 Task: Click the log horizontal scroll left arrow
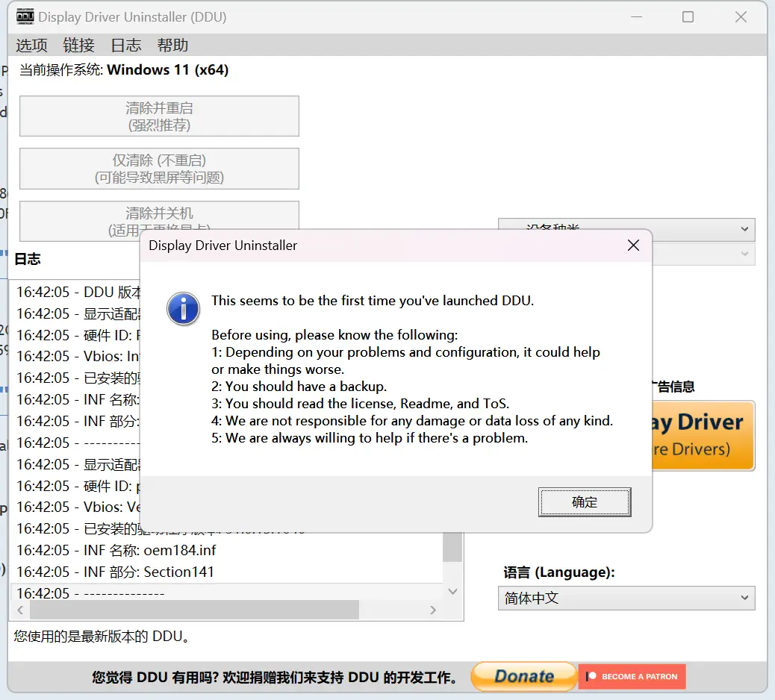(x=20, y=610)
